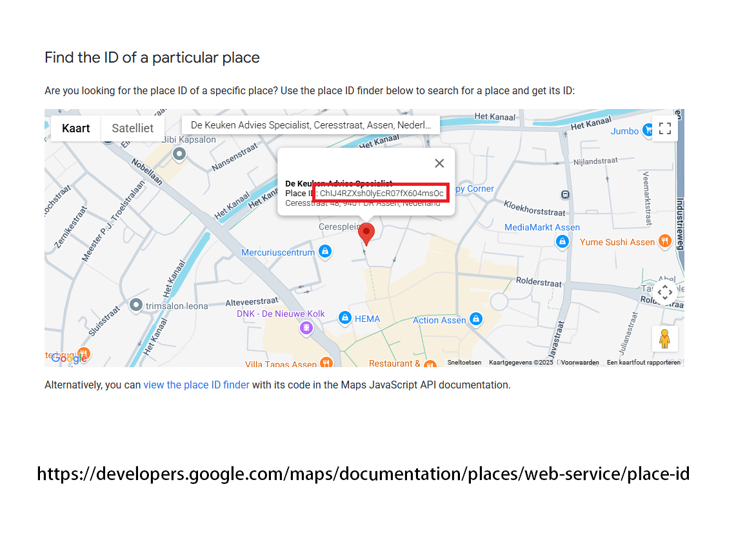Click 'Een kaartfout rapporteren' link
Viewport: 756px width, 542px height.
(x=643, y=363)
